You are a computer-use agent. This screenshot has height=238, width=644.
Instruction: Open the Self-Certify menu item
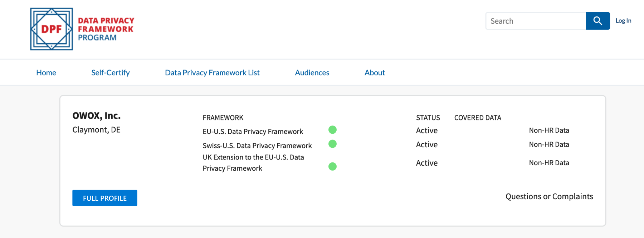tap(111, 73)
